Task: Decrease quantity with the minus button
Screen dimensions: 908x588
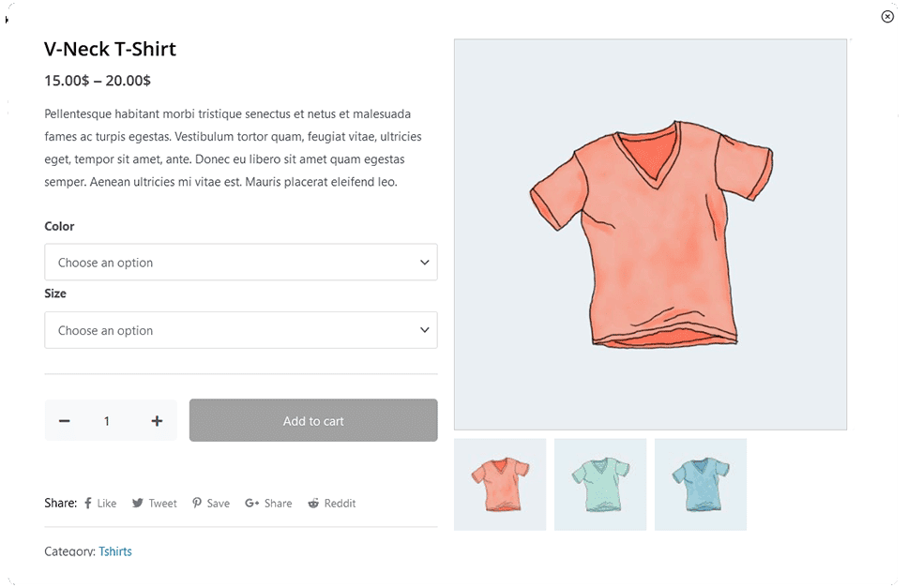Action: pyautogui.click(x=65, y=421)
